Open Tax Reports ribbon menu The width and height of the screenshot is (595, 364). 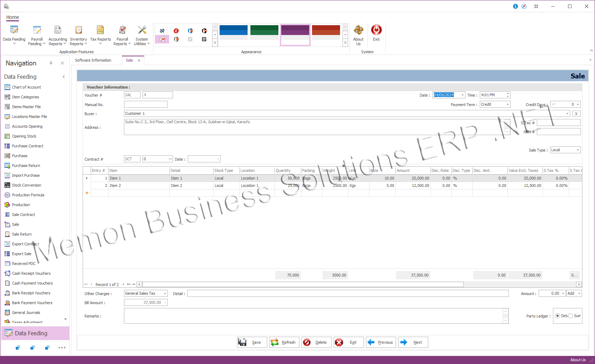[x=101, y=35]
